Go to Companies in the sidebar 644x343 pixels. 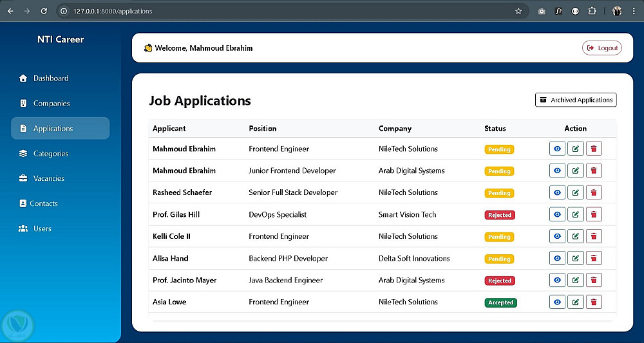pos(52,104)
